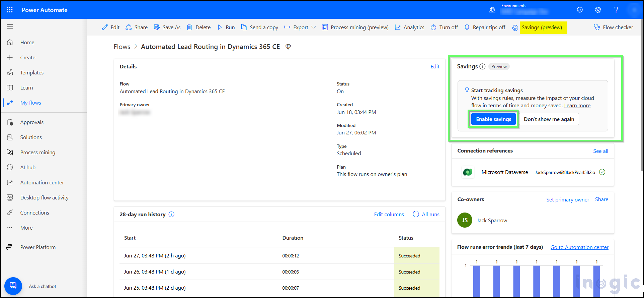This screenshot has height=298, width=644.
Task: Click the Analytics chart icon
Action: (398, 27)
